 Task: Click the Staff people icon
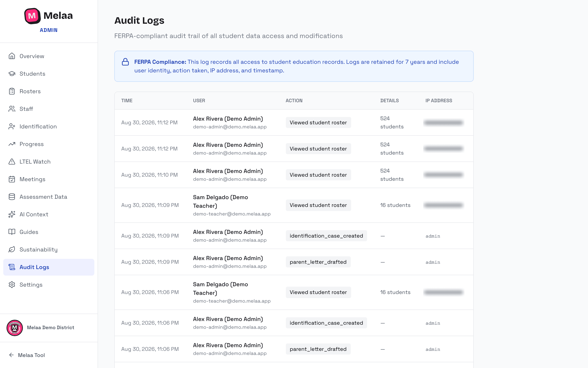pos(12,109)
